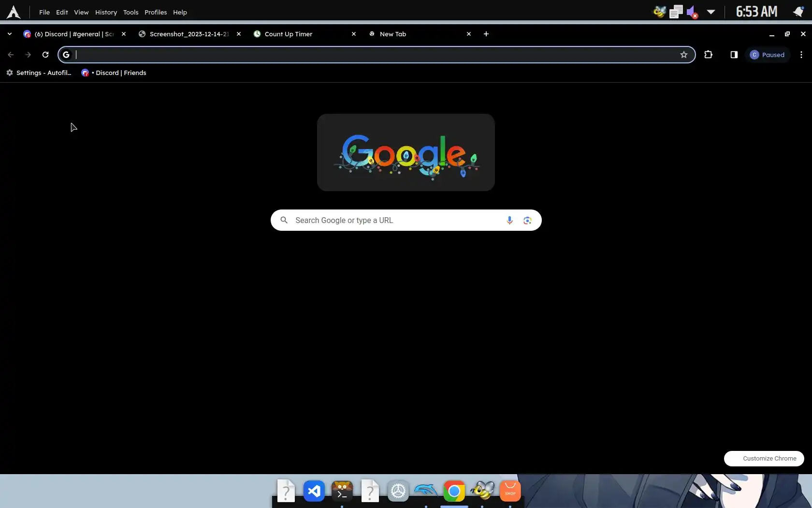Screen dimensions: 812x508
Task: Click the launcher logo in the top panel
Action: (14, 12)
